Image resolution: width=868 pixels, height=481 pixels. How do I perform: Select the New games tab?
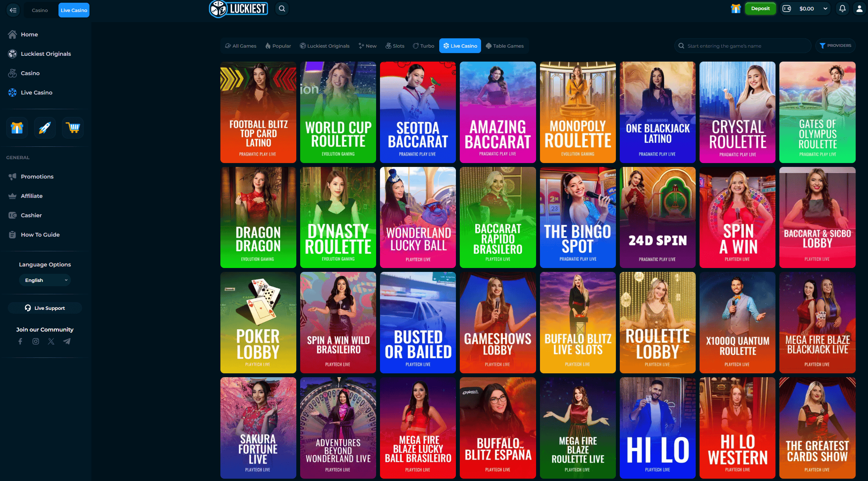368,46
